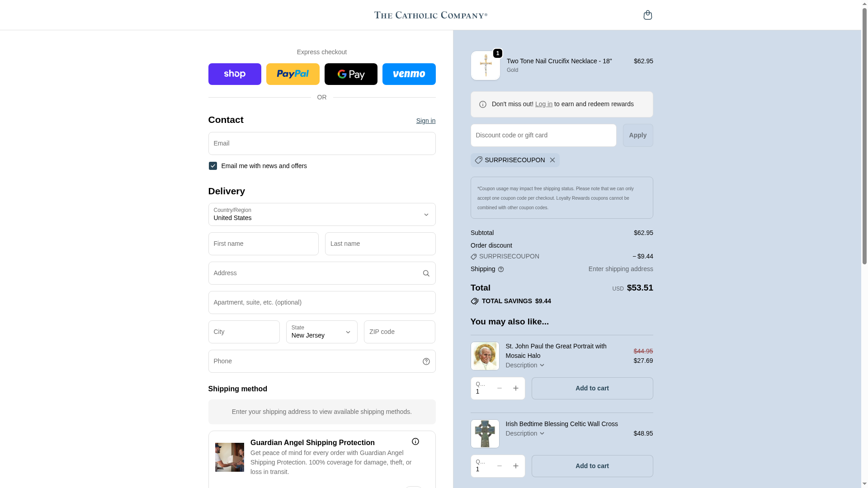Open the Country/Region dropdown
Viewport: 868px width, 488px height.
[x=322, y=215]
